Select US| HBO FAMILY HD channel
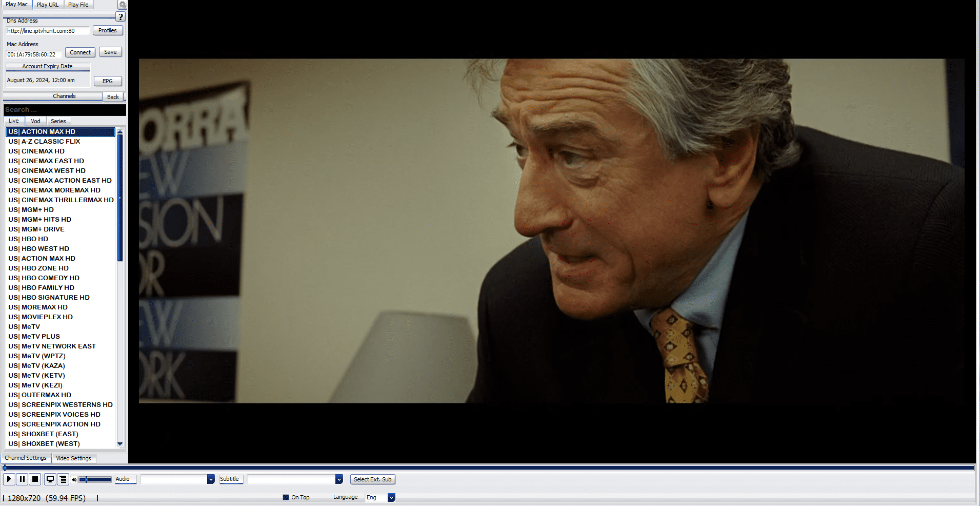 pos(61,288)
